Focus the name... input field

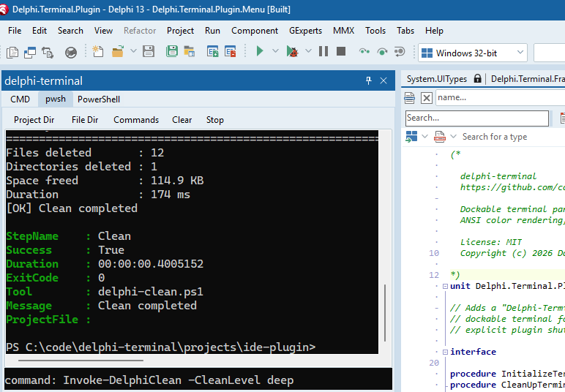click(x=500, y=97)
